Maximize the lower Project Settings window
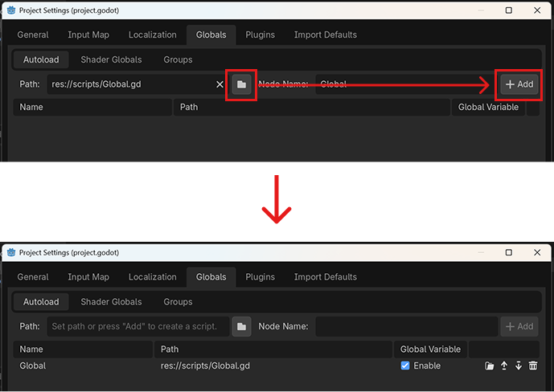This screenshot has height=392, width=554. click(x=509, y=252)
